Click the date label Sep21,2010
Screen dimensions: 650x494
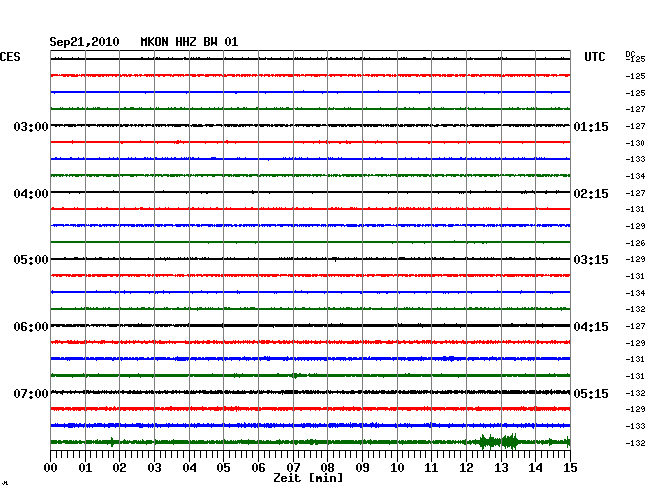[84, 42]
